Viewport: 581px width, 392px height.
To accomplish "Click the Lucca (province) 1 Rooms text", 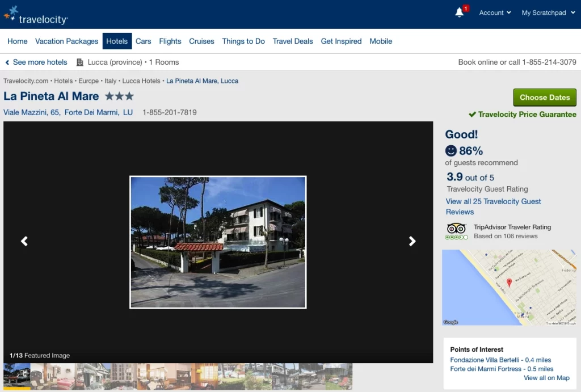I will 133,62.
